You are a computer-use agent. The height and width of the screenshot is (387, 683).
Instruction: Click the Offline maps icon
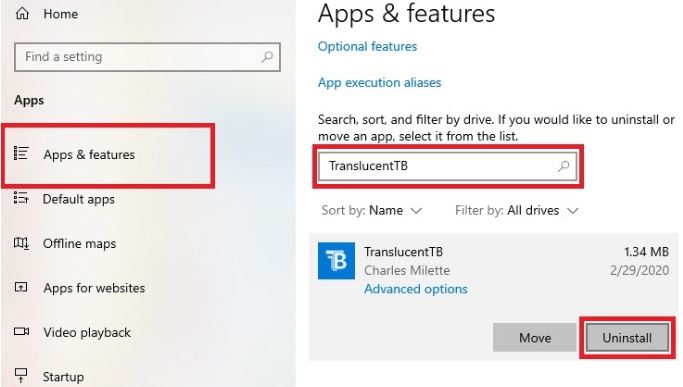point(21,243)
